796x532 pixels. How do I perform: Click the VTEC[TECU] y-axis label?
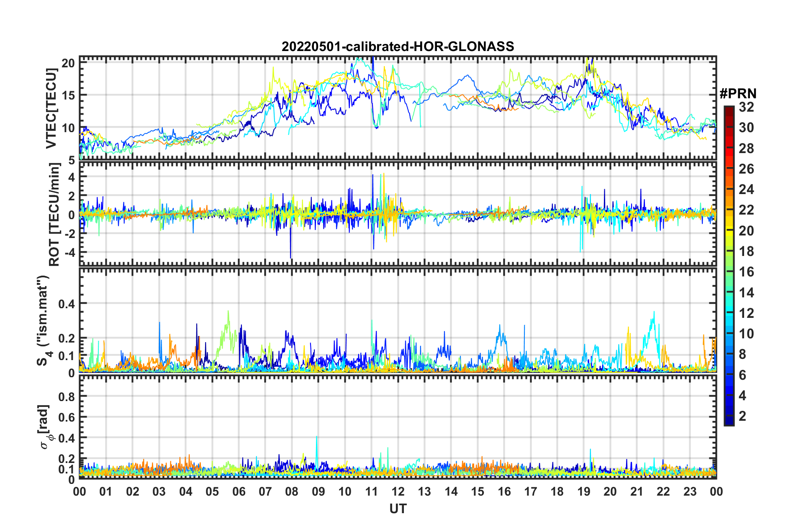tap(51, 108)
